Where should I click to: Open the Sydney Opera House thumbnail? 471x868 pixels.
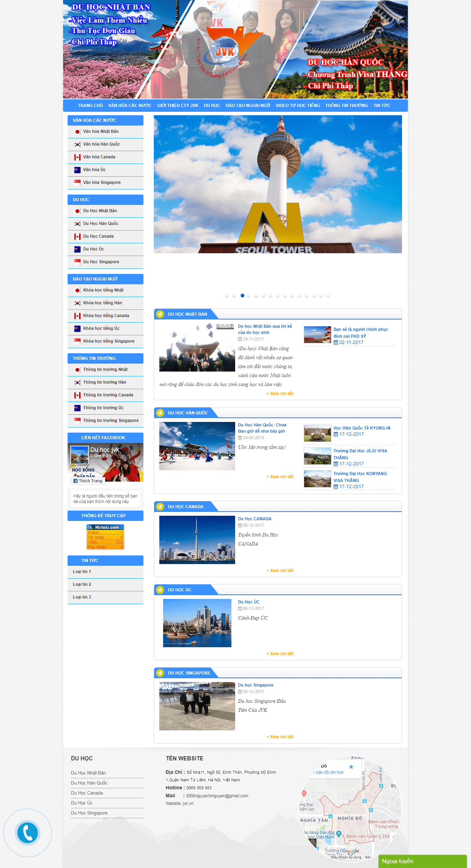point(197,623)
